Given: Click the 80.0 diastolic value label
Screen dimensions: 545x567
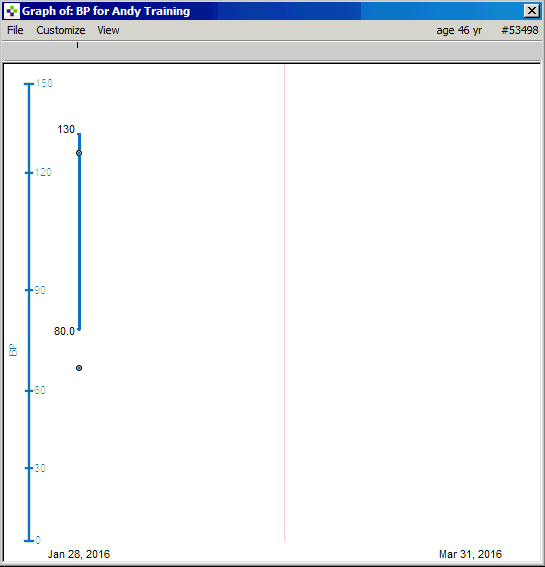Looking at the screenshot, I should coord(64,331).
